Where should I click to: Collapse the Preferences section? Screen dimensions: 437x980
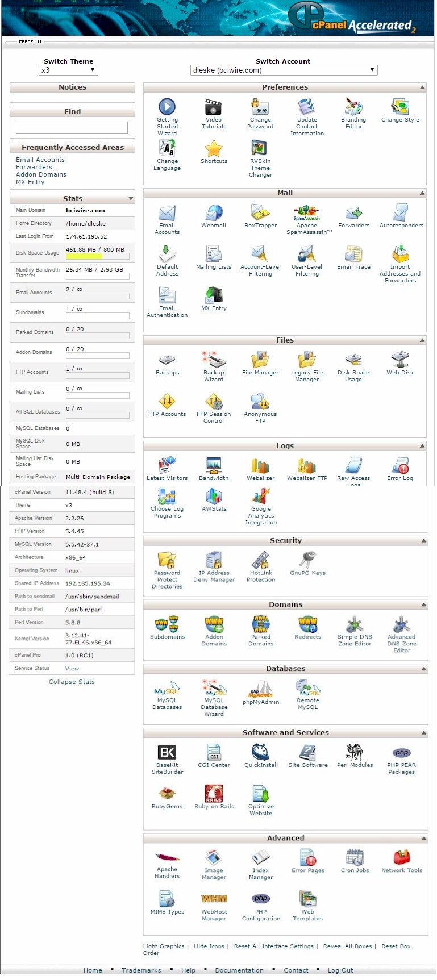click(x=422, y=87)
